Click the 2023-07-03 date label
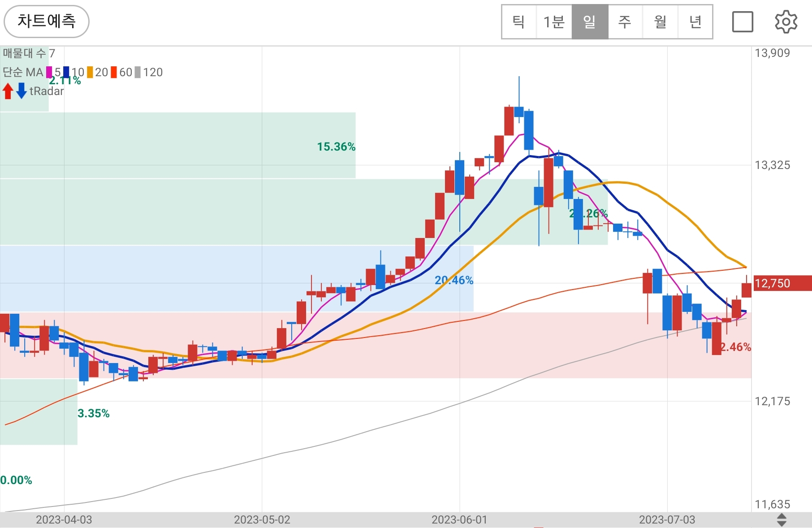812x528 pixels. tap(667, 520)
